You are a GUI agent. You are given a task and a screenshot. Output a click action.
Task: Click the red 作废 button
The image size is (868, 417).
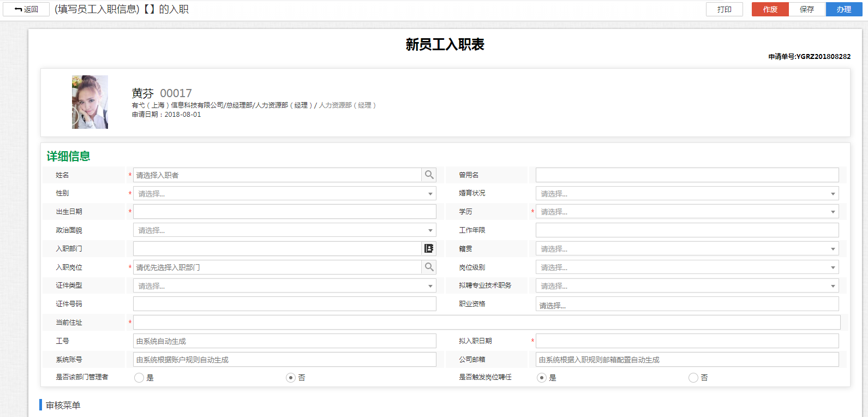point(770,9)
